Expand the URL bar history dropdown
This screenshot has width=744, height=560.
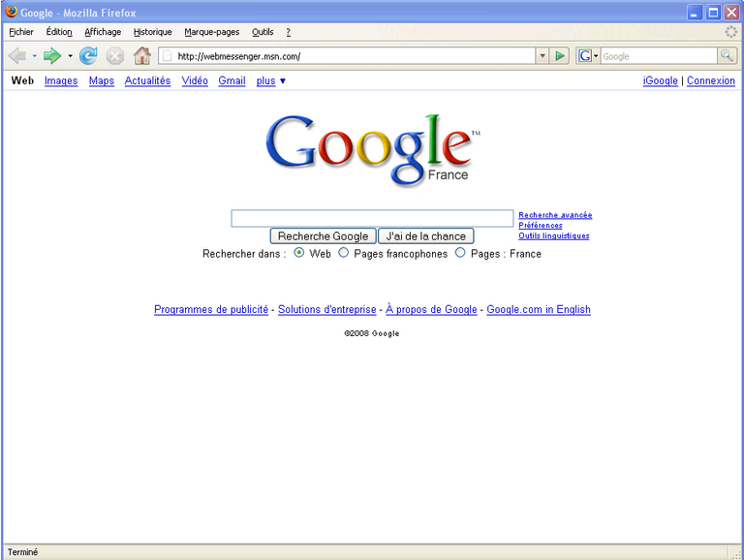pos(542,56)
